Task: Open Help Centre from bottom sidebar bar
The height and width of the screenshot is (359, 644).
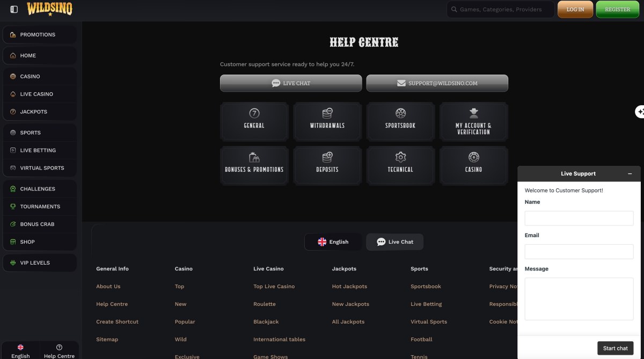Action: [x=59, y=351]
